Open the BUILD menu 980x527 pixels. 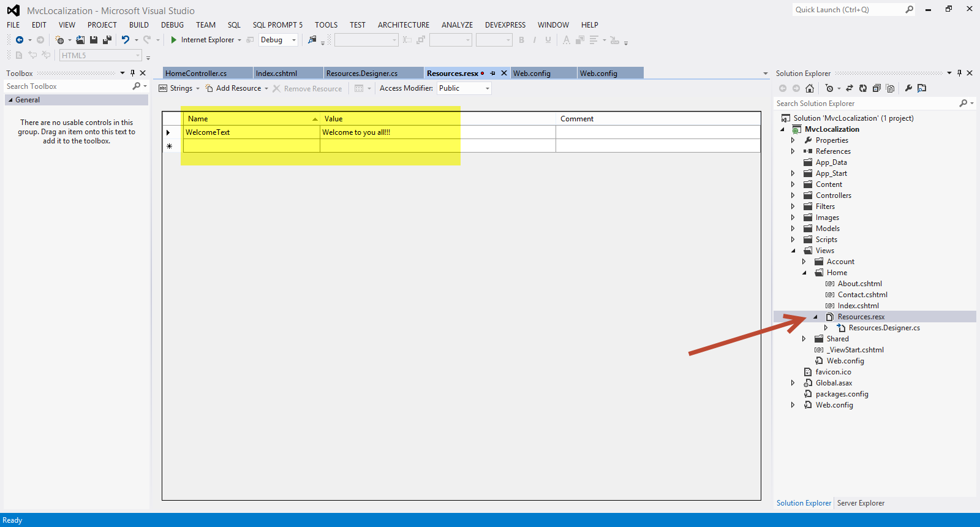(139, 25)
